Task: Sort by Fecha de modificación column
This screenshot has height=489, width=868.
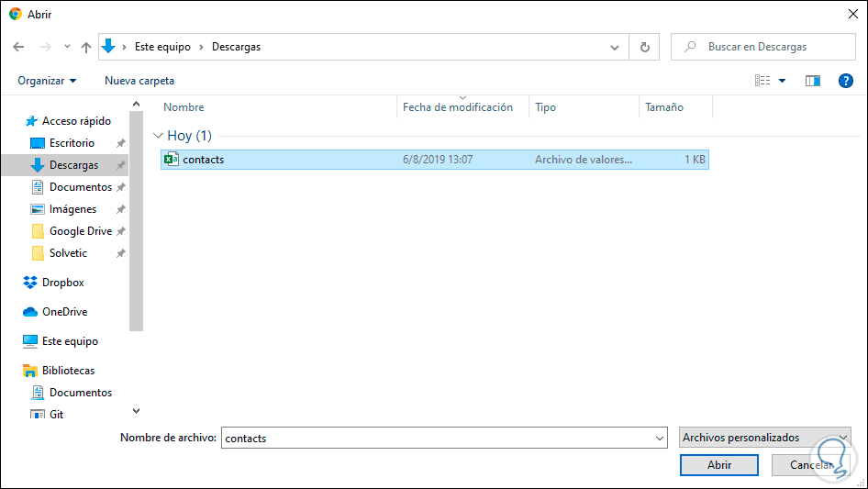Action: [458, 107]
